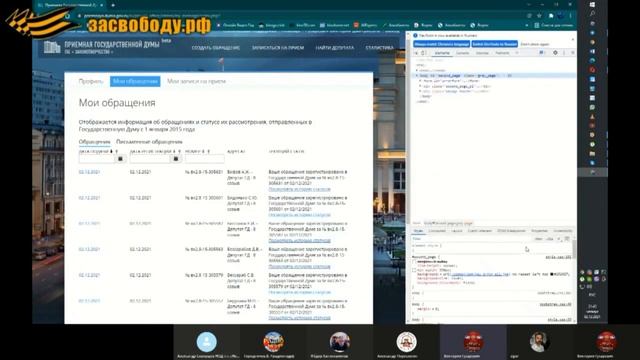Click Don't show again link
This screenshot has width=640, height=360.
coord(535,44)
